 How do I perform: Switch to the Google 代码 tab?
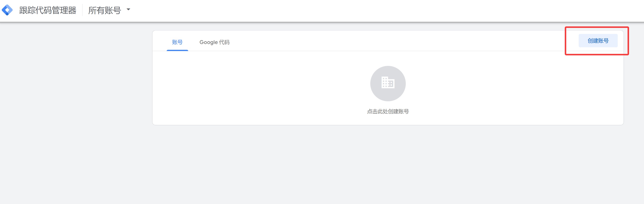[x=214, y=42]
